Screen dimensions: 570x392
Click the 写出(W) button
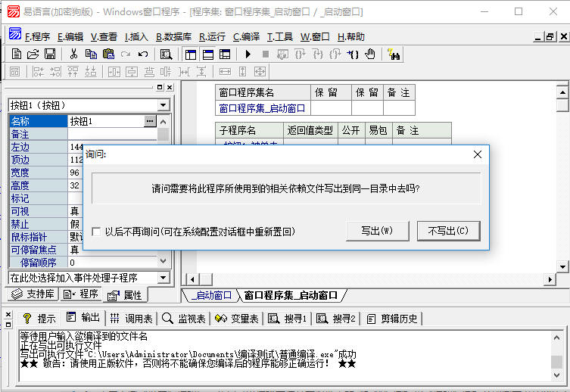click(376, 231)
